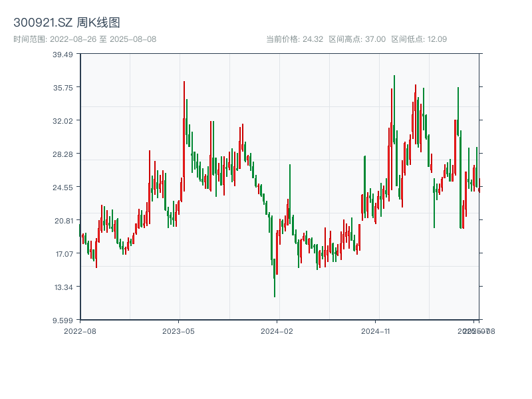Click the 当前价格 24.32 label
The height and width of the screenshot is (399, 532).
pyautogui.click(x=295, y=39)
